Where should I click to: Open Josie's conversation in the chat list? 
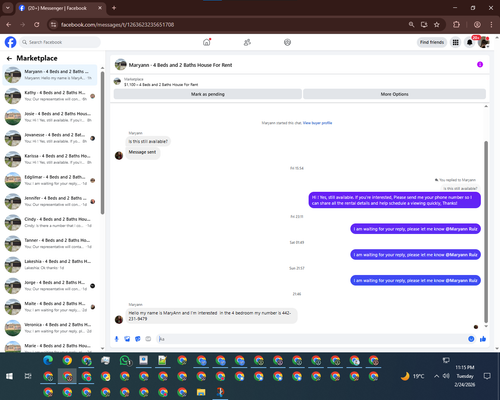[x=50, y=117]
